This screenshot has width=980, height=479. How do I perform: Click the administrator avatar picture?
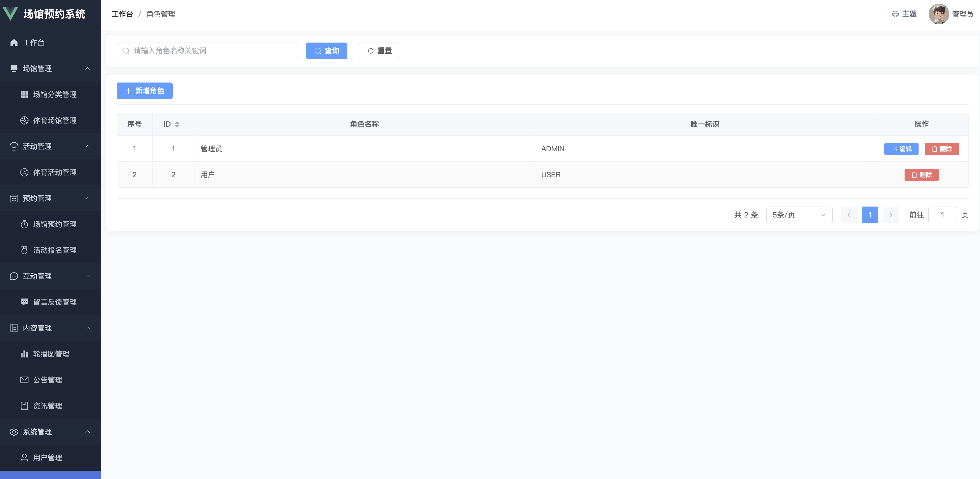click(939, 14)
